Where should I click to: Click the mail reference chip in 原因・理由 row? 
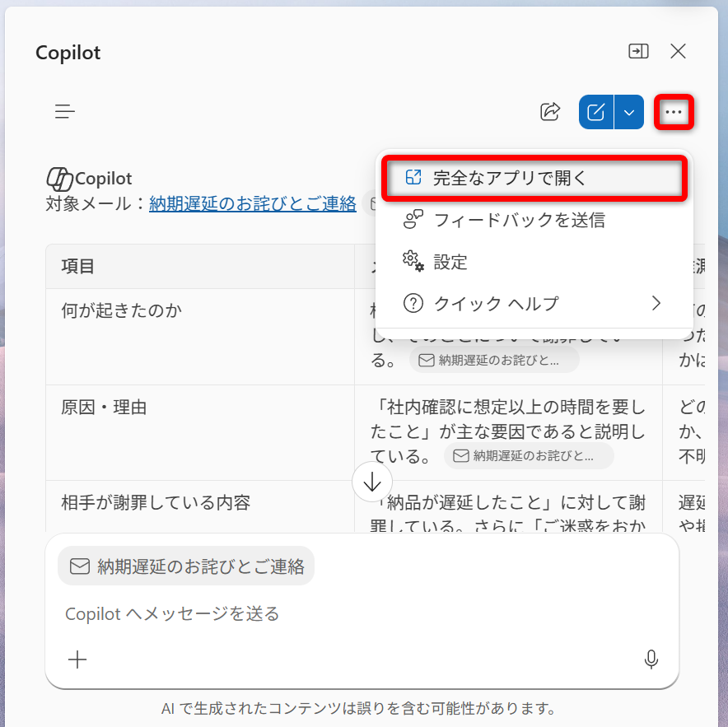tap(529, 456)
